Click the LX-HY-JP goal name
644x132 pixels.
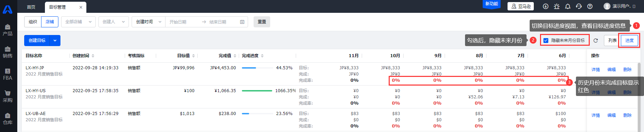click(35, 68)
